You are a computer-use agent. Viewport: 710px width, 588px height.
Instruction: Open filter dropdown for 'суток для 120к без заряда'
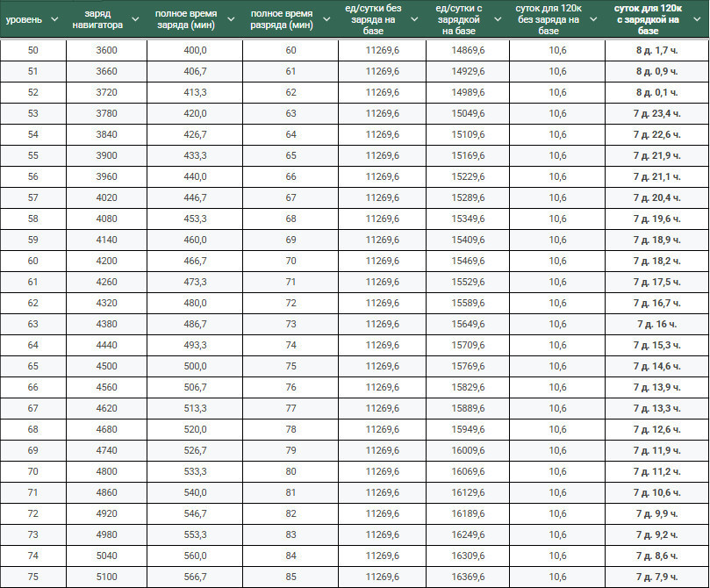tap(593, 19)
